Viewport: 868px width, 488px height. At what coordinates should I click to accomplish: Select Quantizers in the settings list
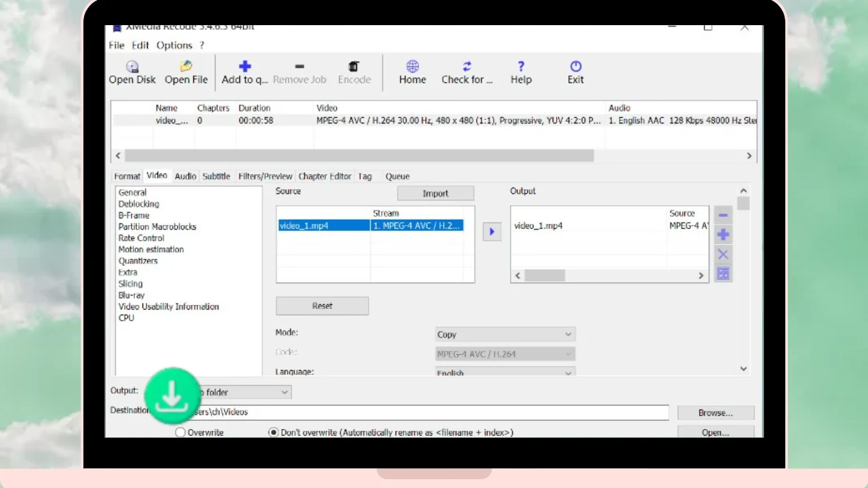coord(138,261)
